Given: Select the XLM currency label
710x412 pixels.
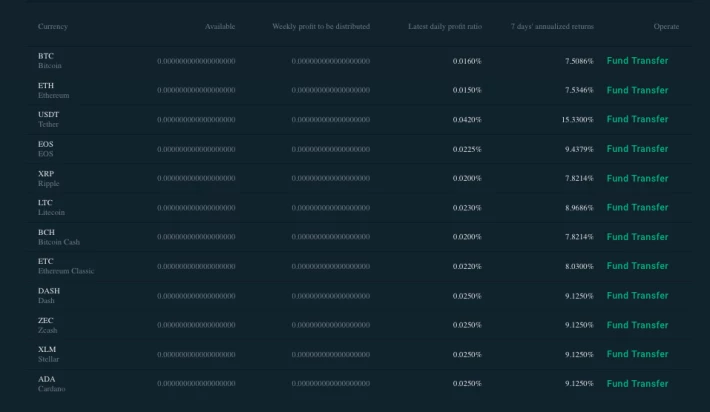Looking at the screenshot, I should (x=47, y=350).
